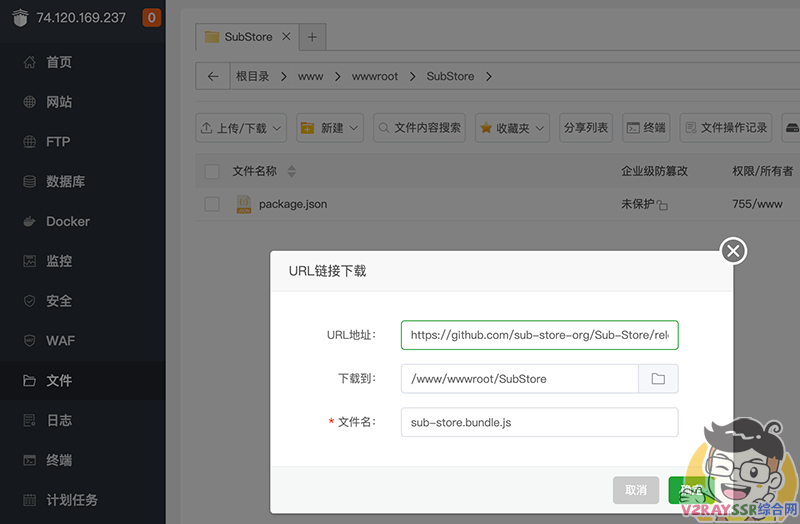Close the URL链接下载 dialog with X icon
The image size is (800, 524).
coord(734,250)
